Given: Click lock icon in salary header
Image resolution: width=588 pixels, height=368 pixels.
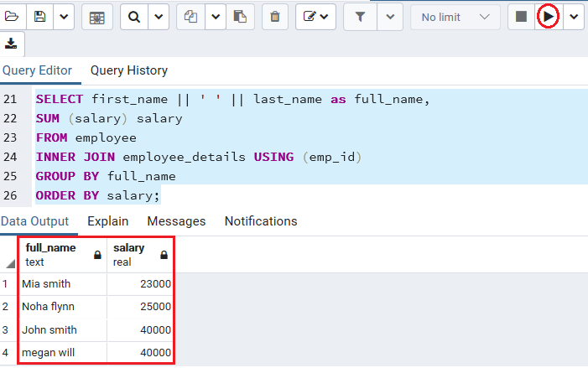Looking at the screenshot, I should point(164,255).
